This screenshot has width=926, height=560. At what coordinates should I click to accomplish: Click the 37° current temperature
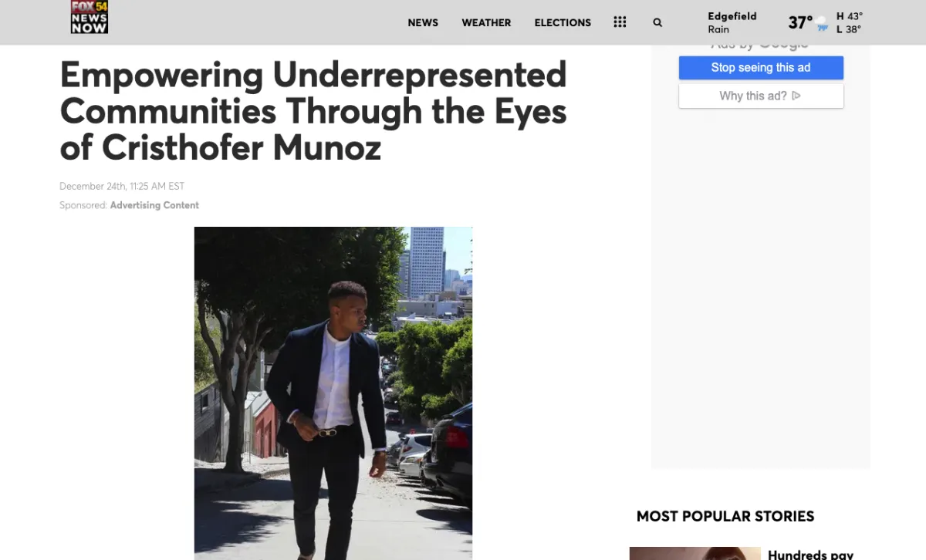(800, 23)
